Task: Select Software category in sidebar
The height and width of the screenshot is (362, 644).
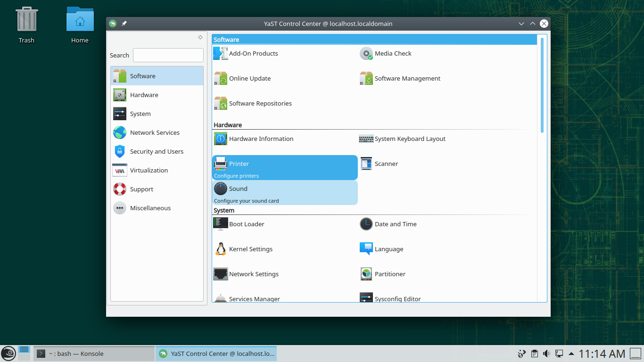Action: click(x=157, y=76)
